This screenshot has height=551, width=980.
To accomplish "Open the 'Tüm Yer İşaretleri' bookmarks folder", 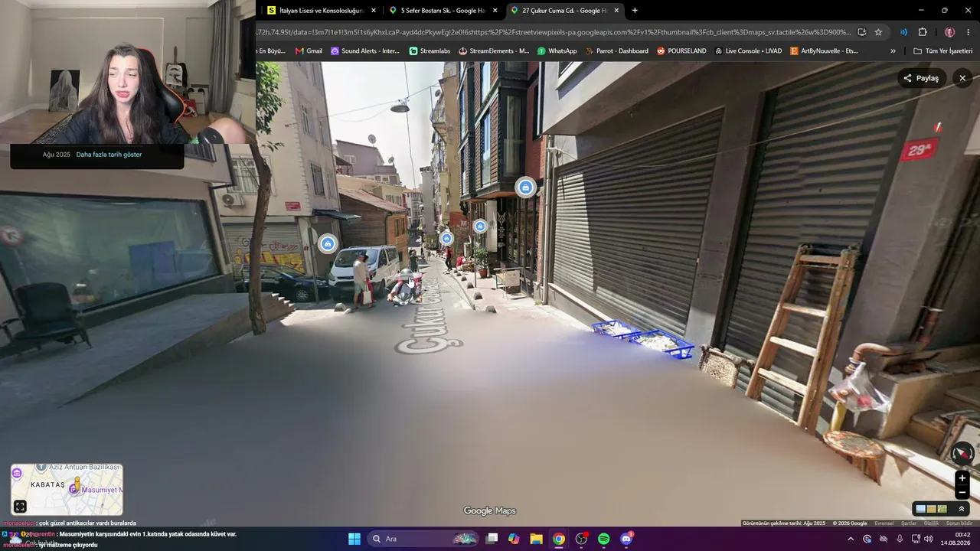I will click(942, 51).
